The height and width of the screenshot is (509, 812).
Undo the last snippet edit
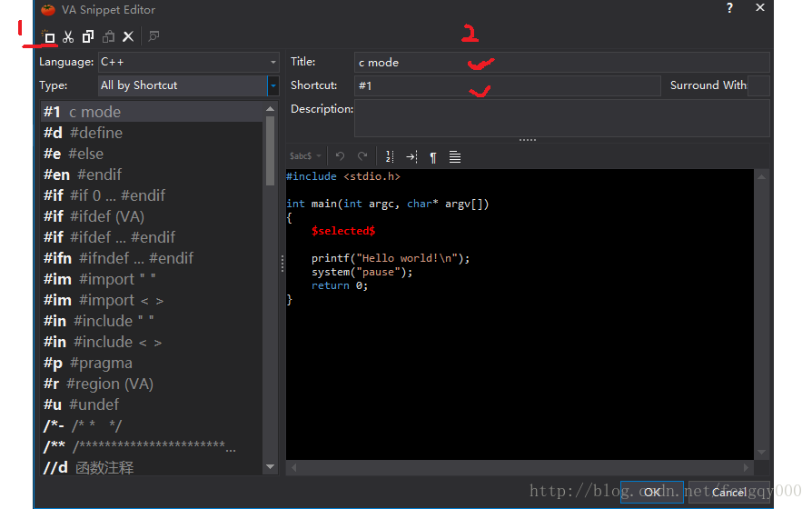pos(341,156)
